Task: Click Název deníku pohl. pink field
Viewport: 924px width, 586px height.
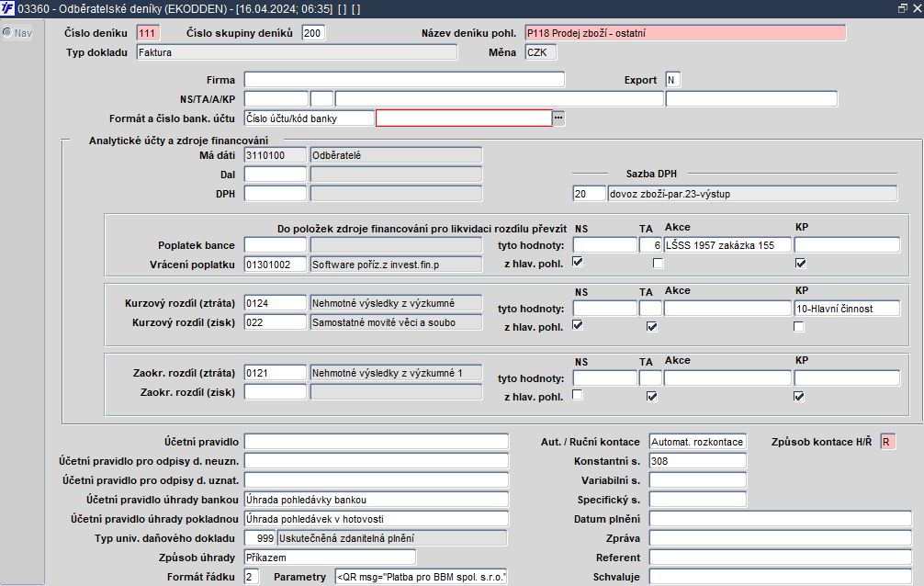Action: (x=684, y=33)
